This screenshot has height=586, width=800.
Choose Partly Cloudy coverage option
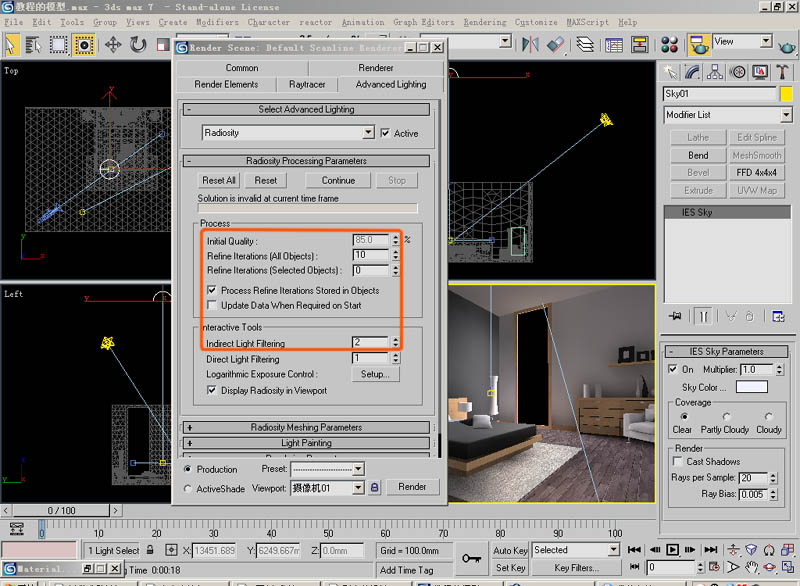click(726, 417)
